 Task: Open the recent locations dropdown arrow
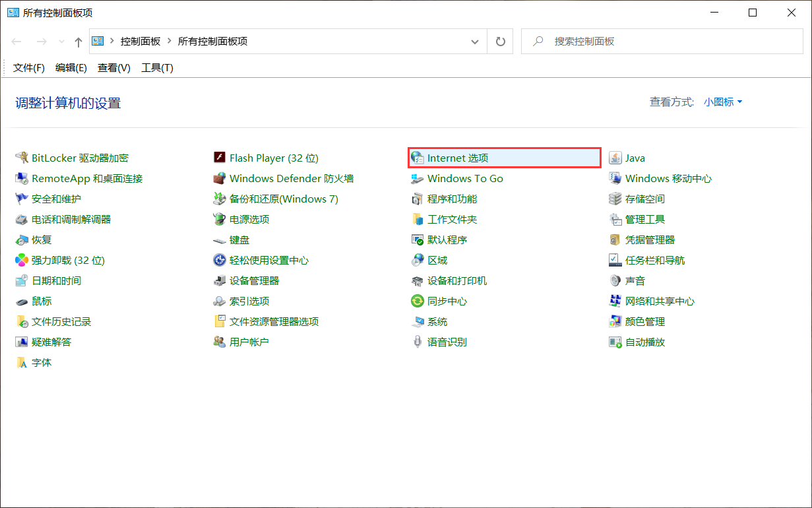pyautogui.click(x=62, y=41)
